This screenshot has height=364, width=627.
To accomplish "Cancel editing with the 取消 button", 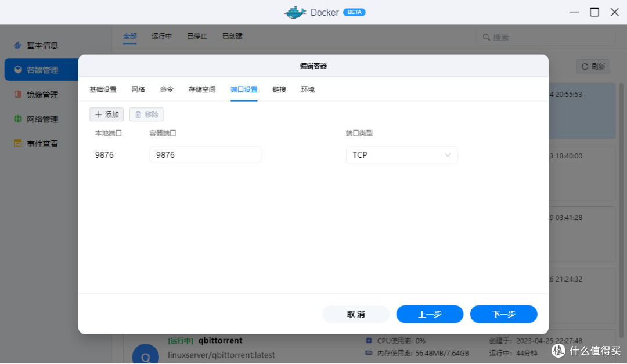I will [x=355, y=313].
